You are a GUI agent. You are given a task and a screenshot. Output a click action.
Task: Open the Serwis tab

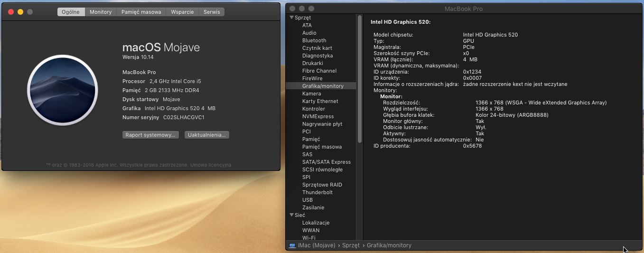click(212, 12)
